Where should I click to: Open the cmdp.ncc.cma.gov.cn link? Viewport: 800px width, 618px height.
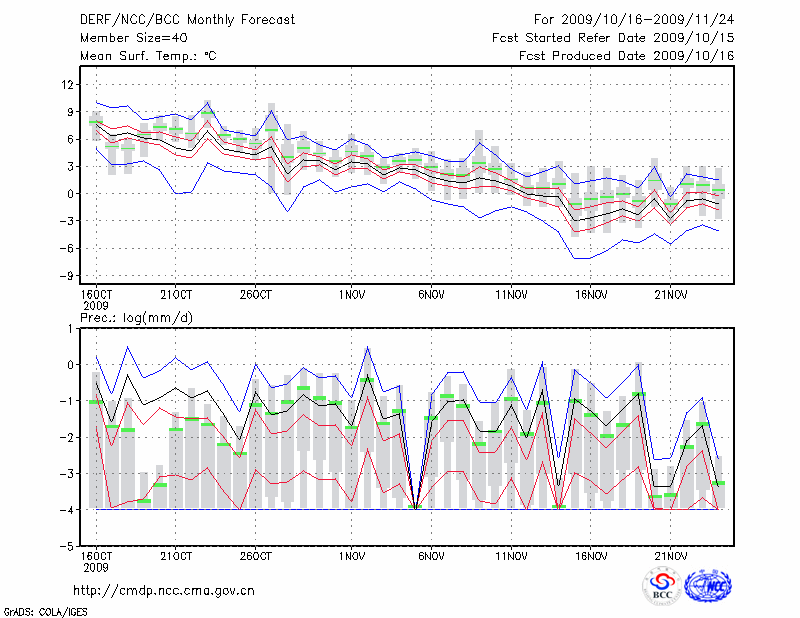(x=164, y=591)
